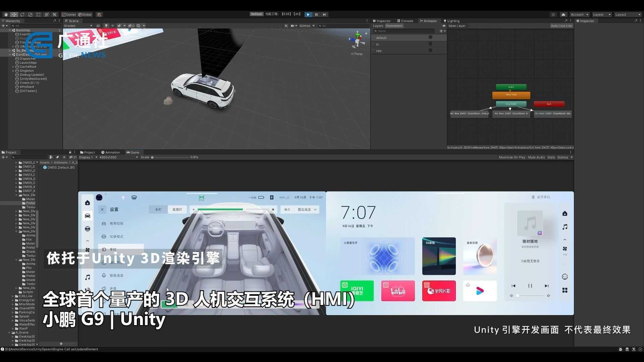Screen dimensions: 644x362
Task: Click the Step frame button
Action: [x=324, y=14]
